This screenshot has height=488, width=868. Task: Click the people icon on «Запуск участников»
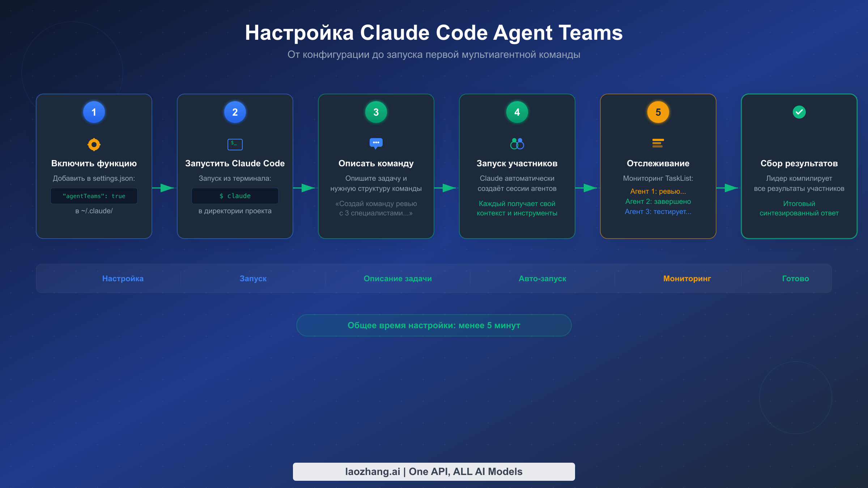point(517,144)
